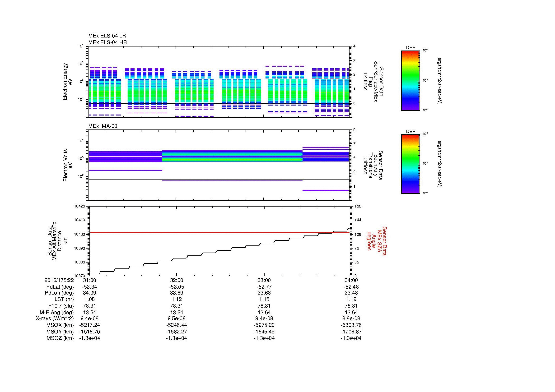Click the MSOX value '-5275.20'
The image size is (555, 392).
click(264, 325)
